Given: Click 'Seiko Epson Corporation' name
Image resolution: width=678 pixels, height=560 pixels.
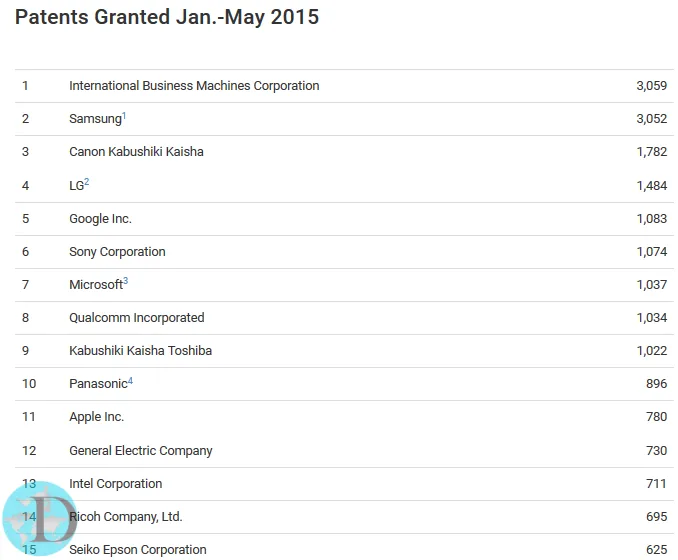Looking at the screenshot, I should [138, 550].
